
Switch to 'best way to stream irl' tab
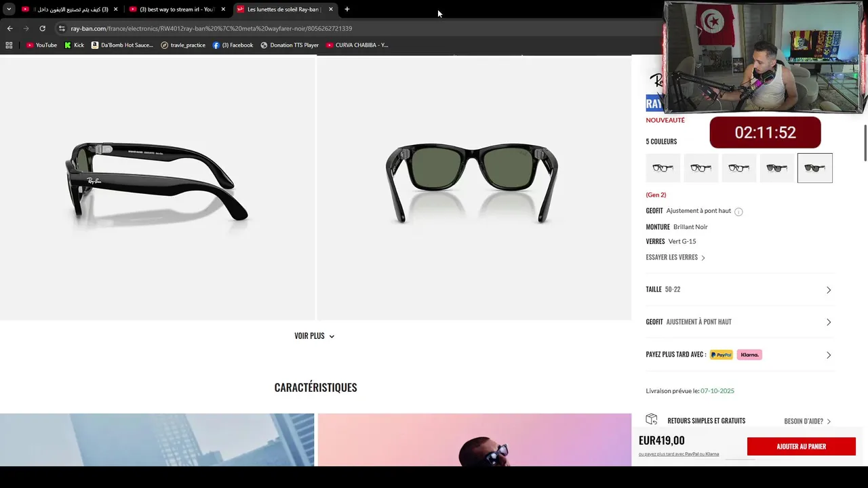click(177, 9)
